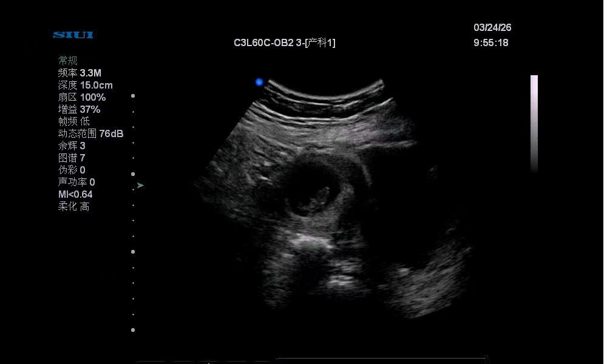Image resolution: width=607 pixels, height=364 pixels.
Task: Click the focus position arrow marker
Action: [140, 185]
